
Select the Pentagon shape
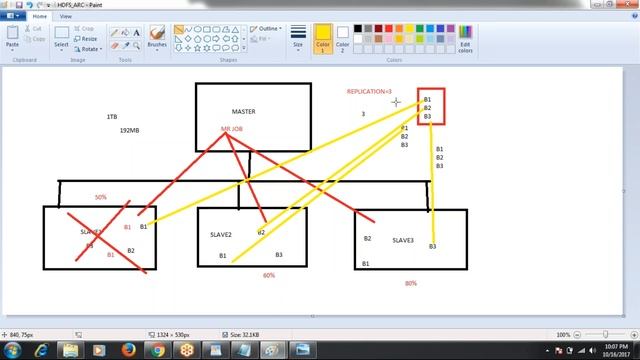[198, 39]
